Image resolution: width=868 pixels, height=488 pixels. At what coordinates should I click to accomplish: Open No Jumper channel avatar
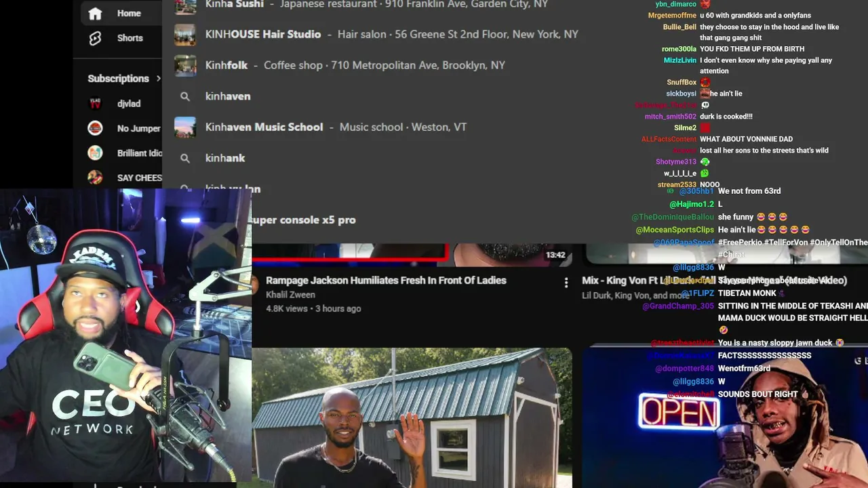(95, 128)
